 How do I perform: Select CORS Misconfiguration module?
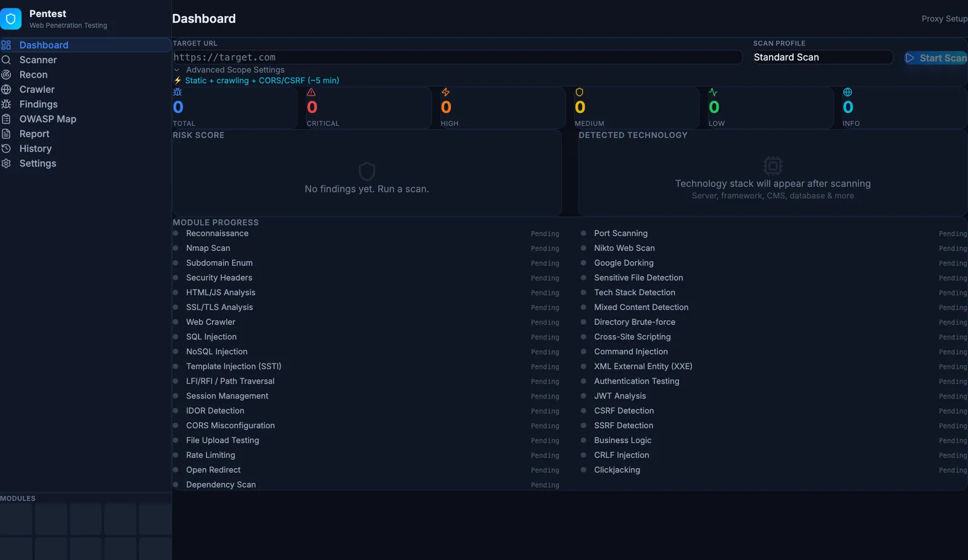[366, 426]
